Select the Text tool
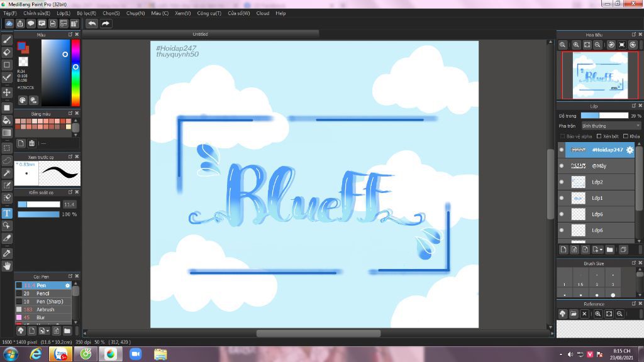The image size is (644, 362). (x=7, y=213)
